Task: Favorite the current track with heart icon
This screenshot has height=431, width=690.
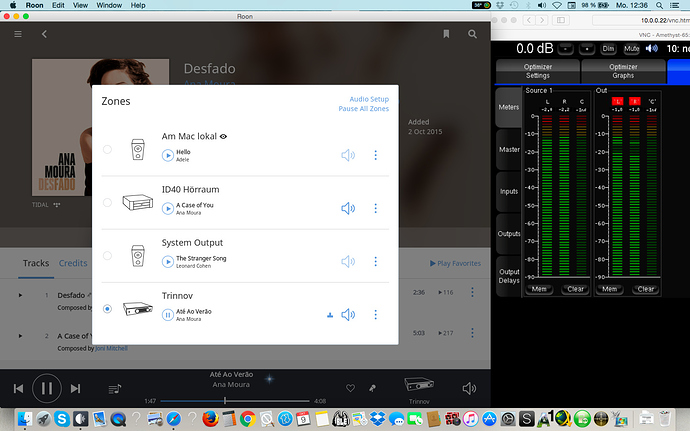Action: pos(350,388)
